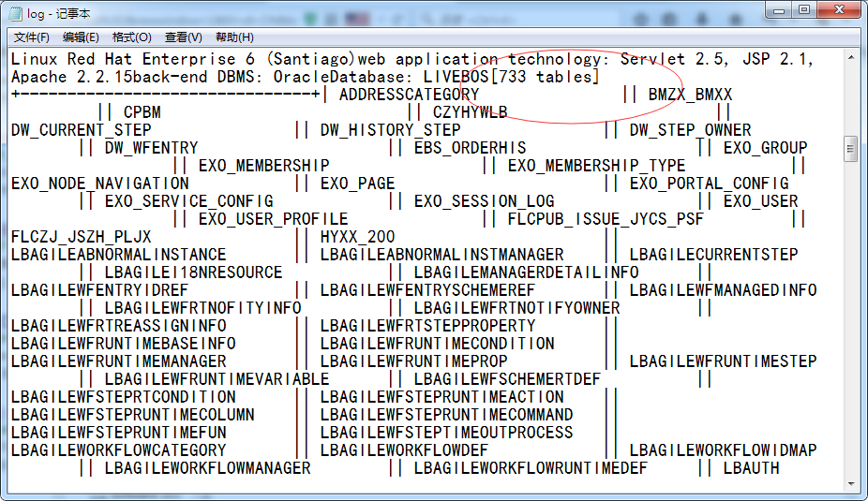The width and height of the screenshot is (868, 501).
Task: Click the text ADDRESSCATEGORY
Action: [409, 95]
